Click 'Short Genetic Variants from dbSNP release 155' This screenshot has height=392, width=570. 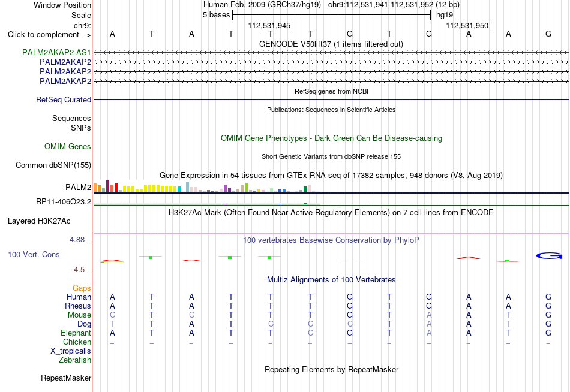(x=331, y=156)
